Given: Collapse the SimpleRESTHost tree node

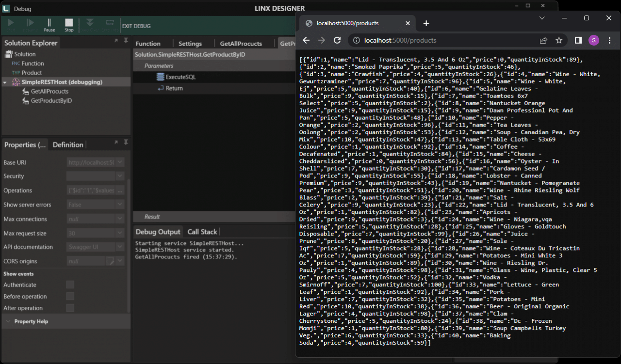Looking at the screenshot, I should (x=4, y=81).
